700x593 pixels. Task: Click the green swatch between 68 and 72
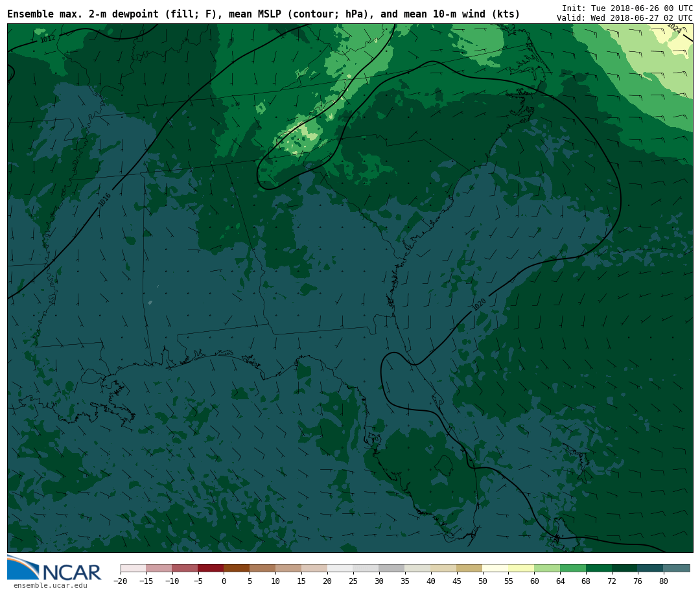[x=599, y=568]
